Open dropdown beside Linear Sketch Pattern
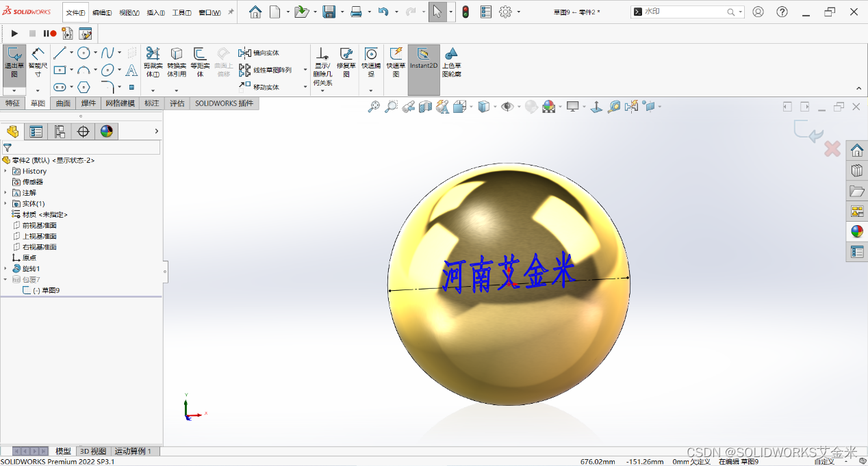 point(305,70)
